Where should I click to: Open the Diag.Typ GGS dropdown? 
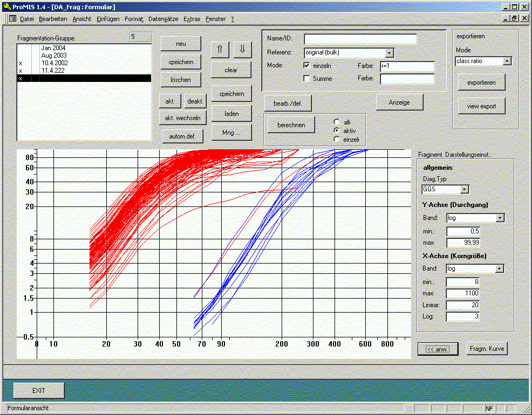point(465,190)
